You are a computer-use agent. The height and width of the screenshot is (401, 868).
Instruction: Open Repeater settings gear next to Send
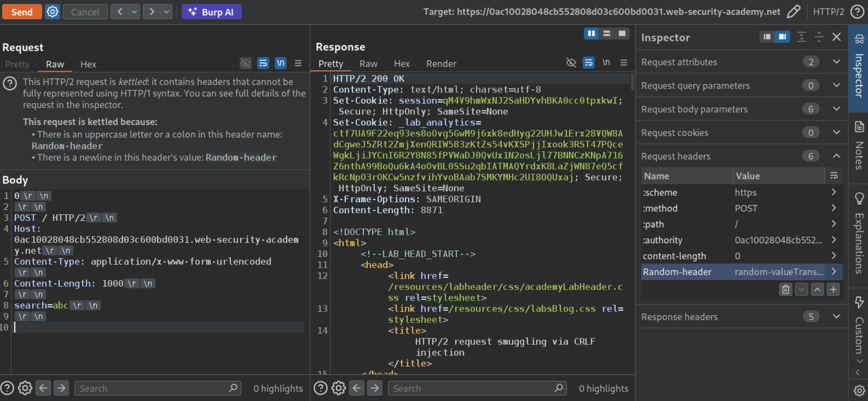[x=53, y=12]
